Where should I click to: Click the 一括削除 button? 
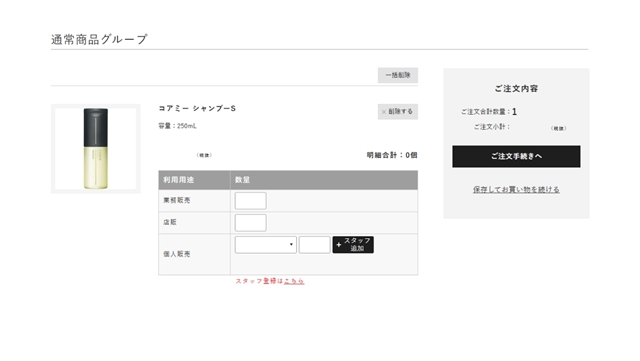[398, 75]
